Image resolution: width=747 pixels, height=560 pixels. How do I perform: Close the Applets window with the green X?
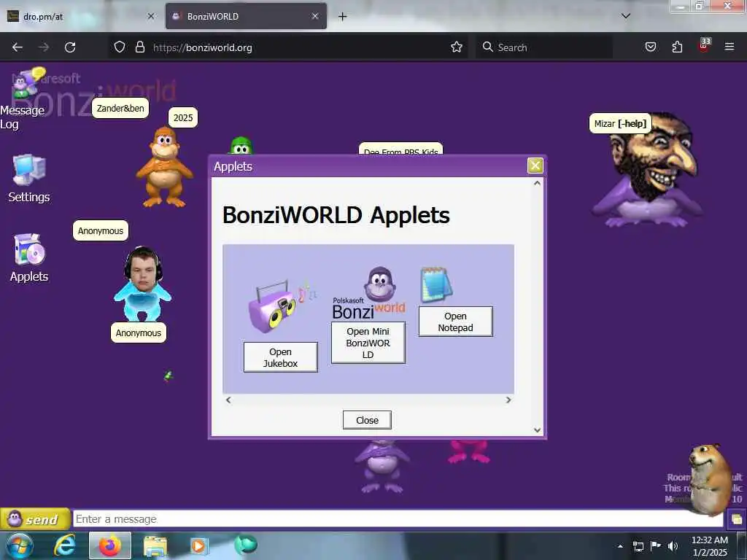coord(535,166)
